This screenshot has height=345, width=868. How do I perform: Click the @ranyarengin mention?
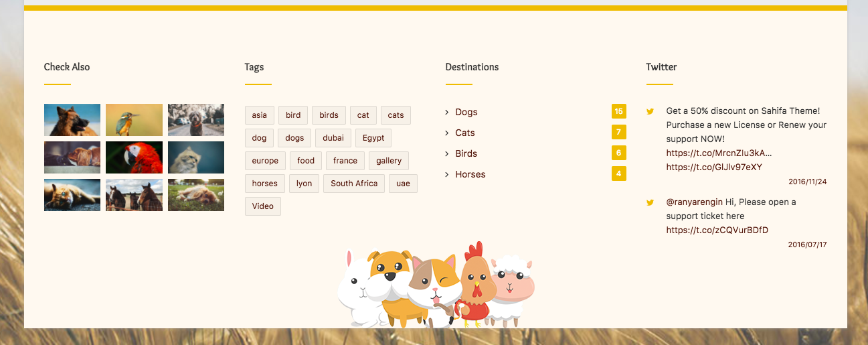[x=694, y=202]
